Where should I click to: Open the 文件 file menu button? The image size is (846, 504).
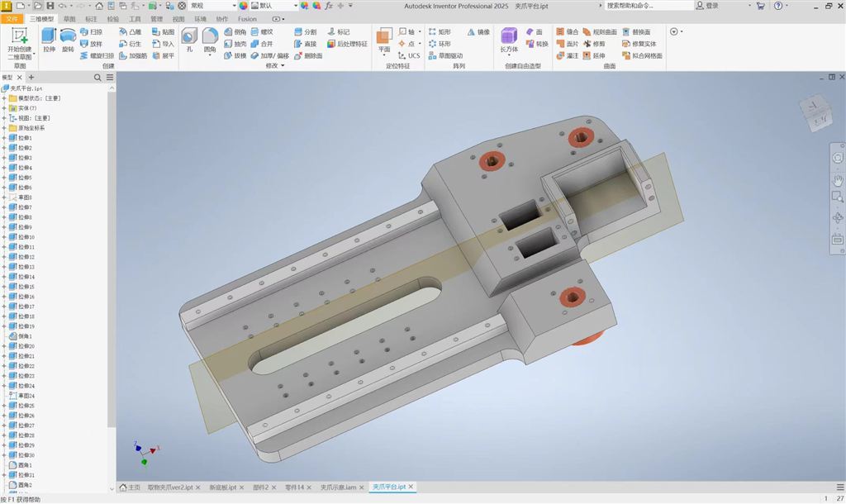click(x=12, y=18)
